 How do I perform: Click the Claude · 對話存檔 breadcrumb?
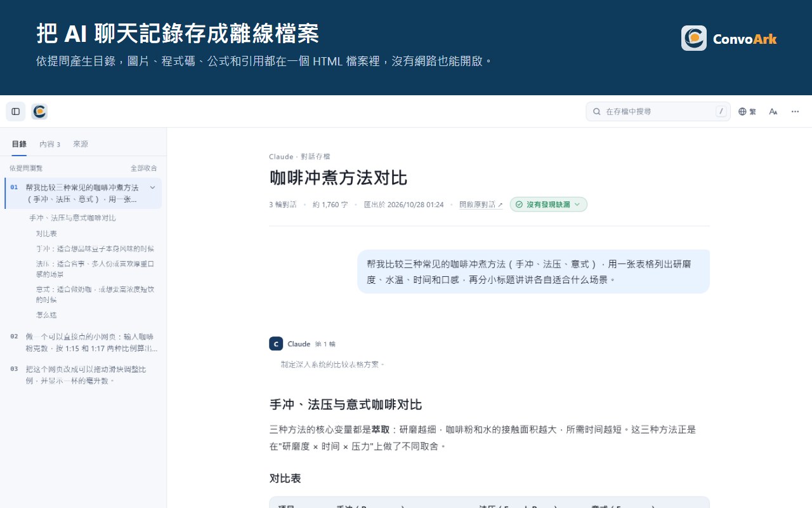click(x=299, y=157)
